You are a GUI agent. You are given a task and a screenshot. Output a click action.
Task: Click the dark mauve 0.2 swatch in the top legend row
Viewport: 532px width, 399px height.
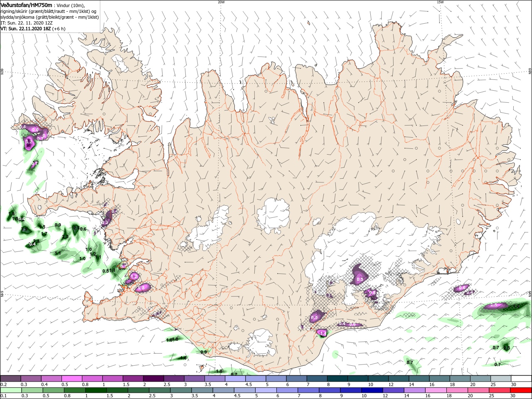click(11, 379)
